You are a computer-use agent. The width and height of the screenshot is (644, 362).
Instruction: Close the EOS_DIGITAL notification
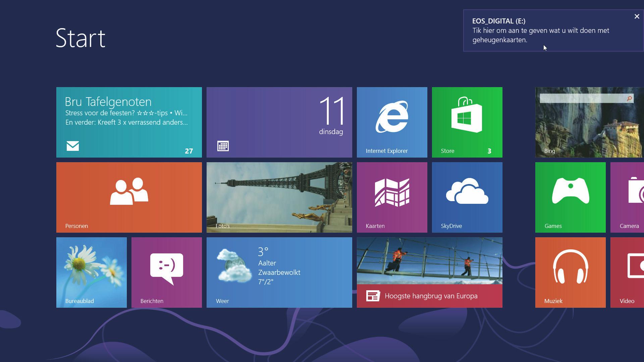click(637, 16)
